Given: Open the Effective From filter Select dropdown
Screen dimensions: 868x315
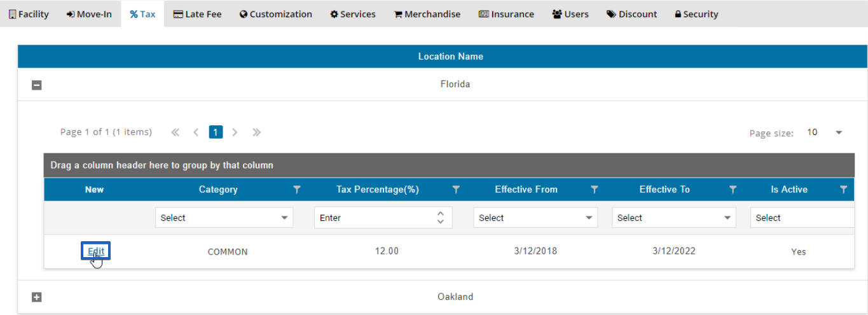Looking at the screenshot, I should [x=535, y=218].
